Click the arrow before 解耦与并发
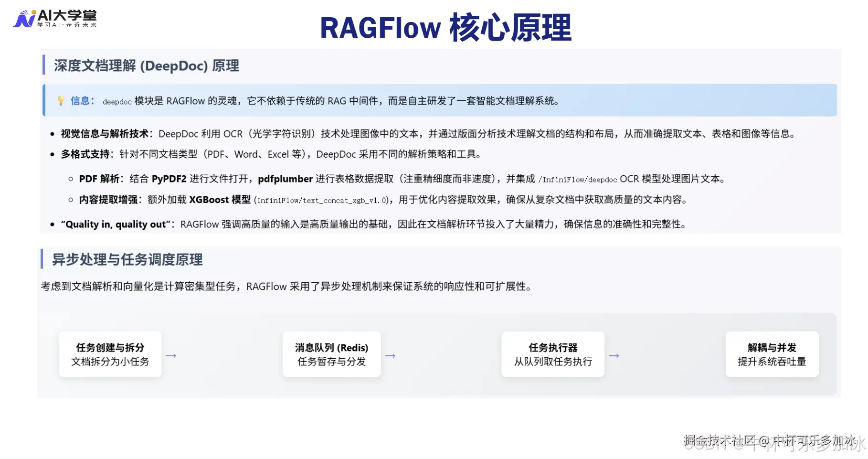 click(x=614, y=355)
